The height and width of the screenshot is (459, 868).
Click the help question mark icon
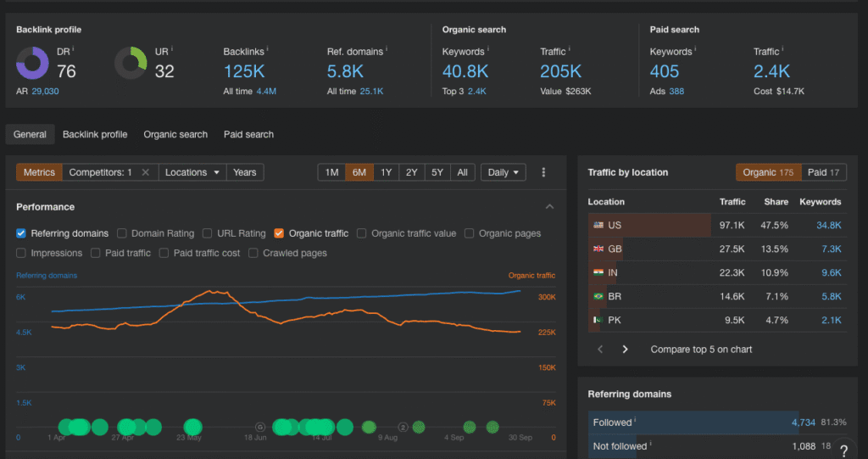(843, 451)
